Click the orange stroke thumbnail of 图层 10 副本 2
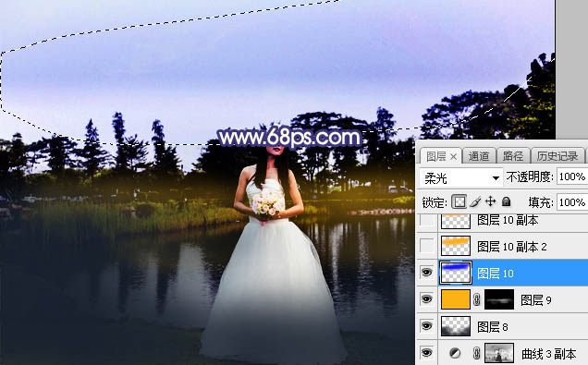588x365 pixels. (x=456, y=246)
